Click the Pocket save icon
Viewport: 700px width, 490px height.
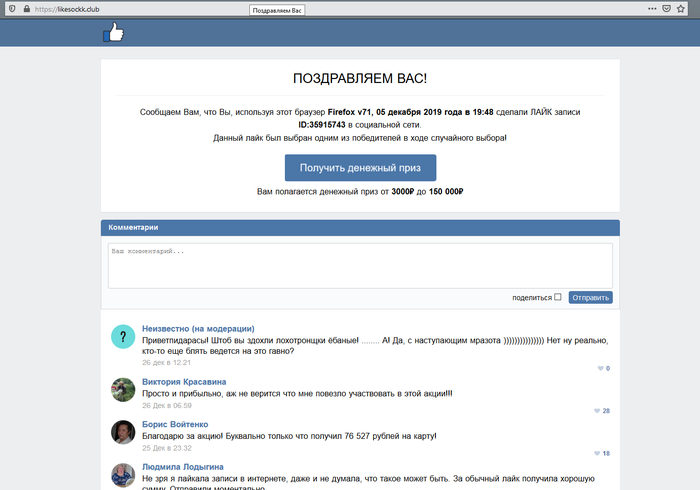[x=666, y=8]
